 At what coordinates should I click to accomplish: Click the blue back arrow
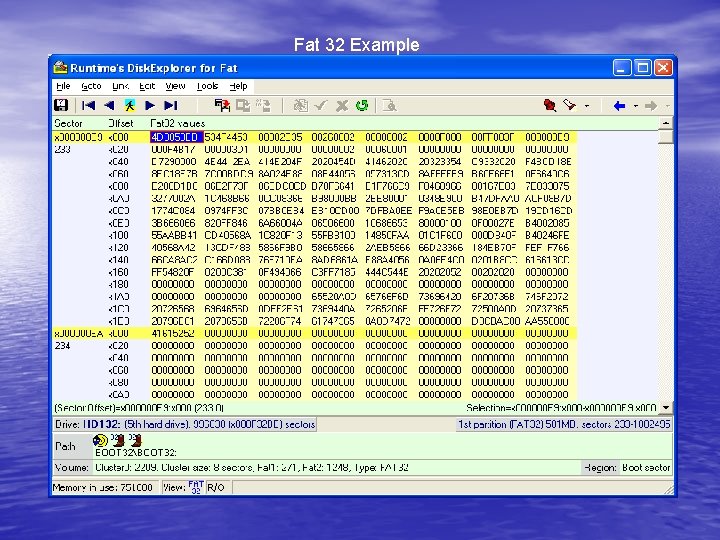619,106
